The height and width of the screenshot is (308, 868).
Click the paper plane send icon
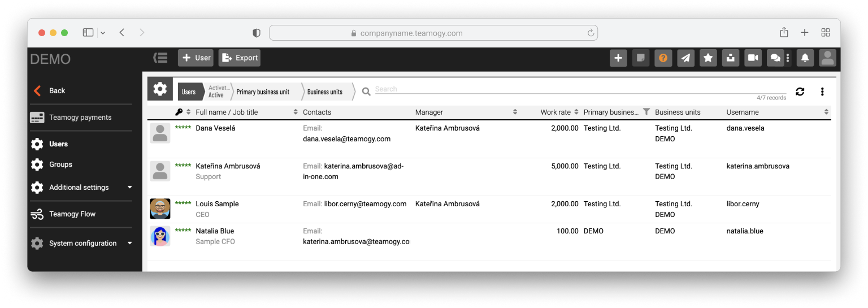(x=685, y=58)
